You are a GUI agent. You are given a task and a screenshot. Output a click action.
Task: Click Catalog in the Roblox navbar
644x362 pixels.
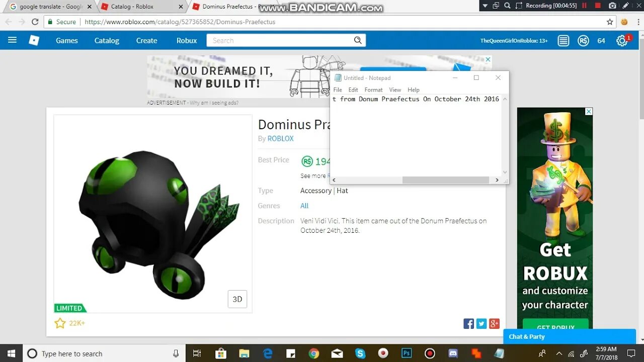pos(107,41)
